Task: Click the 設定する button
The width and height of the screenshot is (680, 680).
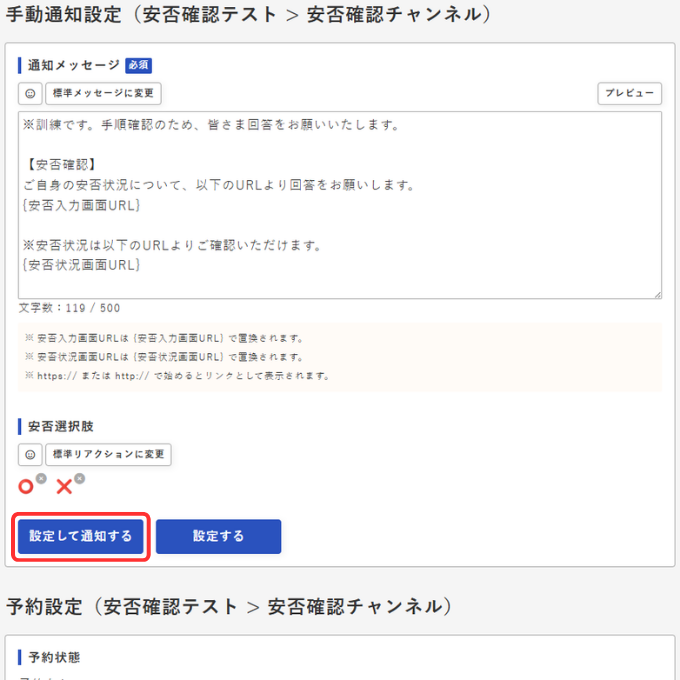Action: pos(219,536)
